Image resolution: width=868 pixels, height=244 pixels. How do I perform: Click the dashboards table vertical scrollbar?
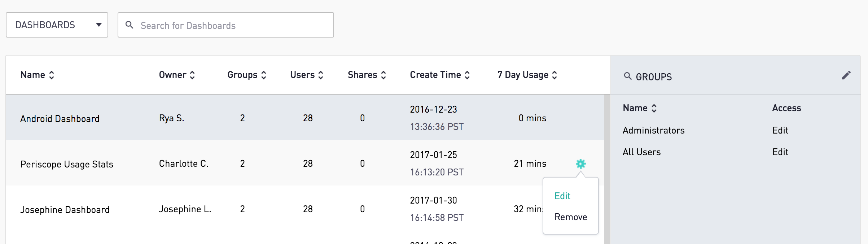point(607,169)
